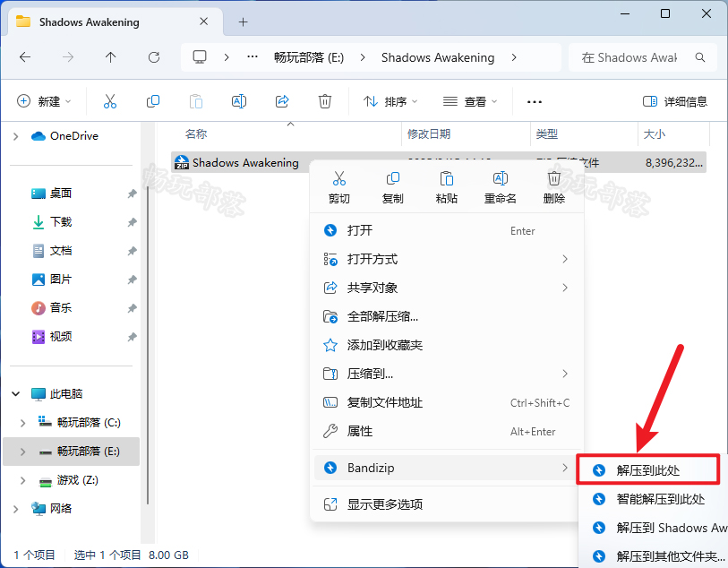This screenshot has height=568, width=728.
Task: Click the Paste icon in the toolbar
Action: click(196, 101)
